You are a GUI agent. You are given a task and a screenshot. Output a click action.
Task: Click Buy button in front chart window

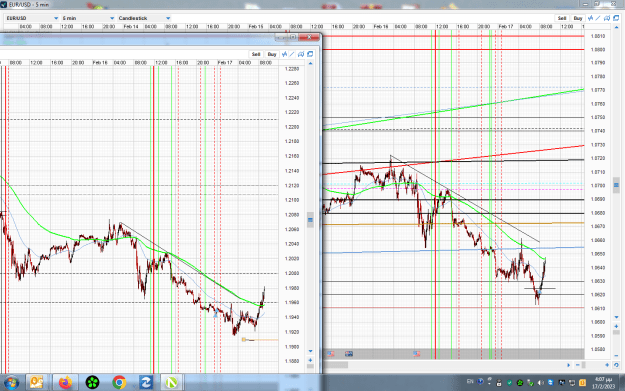[272, 54]
